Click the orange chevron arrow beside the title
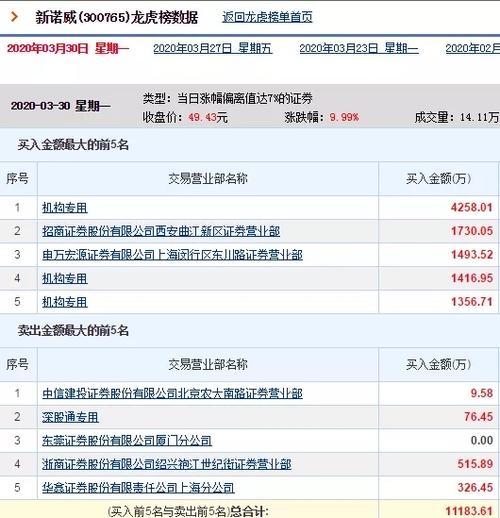The image size is (500, 518). [14, 16]
